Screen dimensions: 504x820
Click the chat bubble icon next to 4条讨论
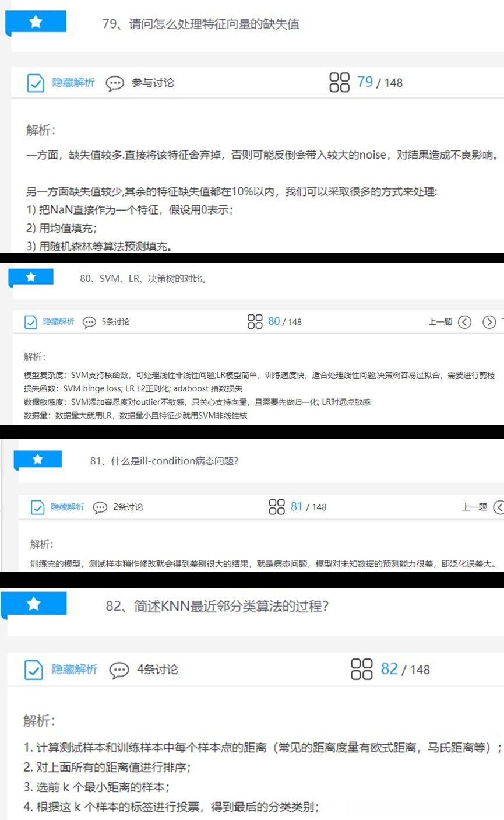(x=119, y=670)
